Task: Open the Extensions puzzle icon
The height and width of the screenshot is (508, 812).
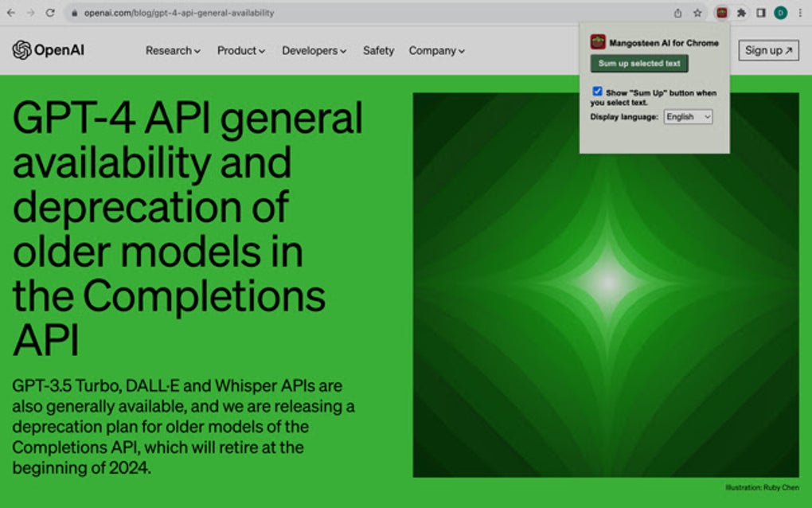Action: pos(741,13)
